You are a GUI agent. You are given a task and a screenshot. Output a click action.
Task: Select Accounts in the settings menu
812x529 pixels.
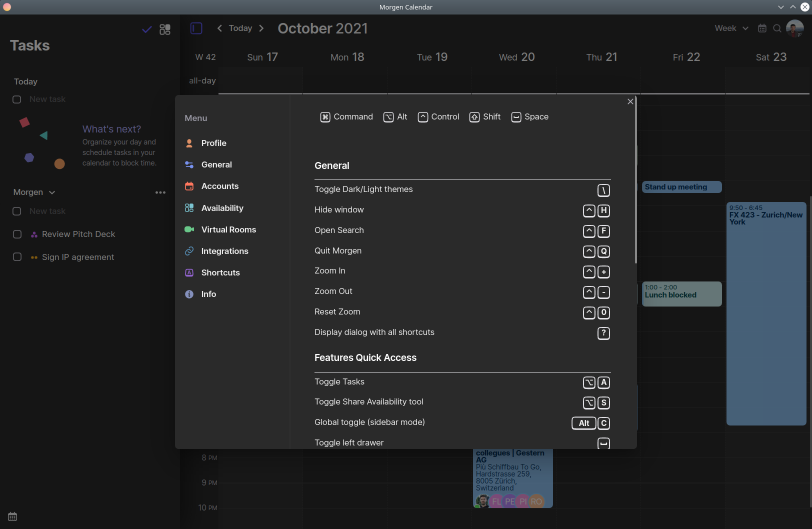click(x=219, y=186)
